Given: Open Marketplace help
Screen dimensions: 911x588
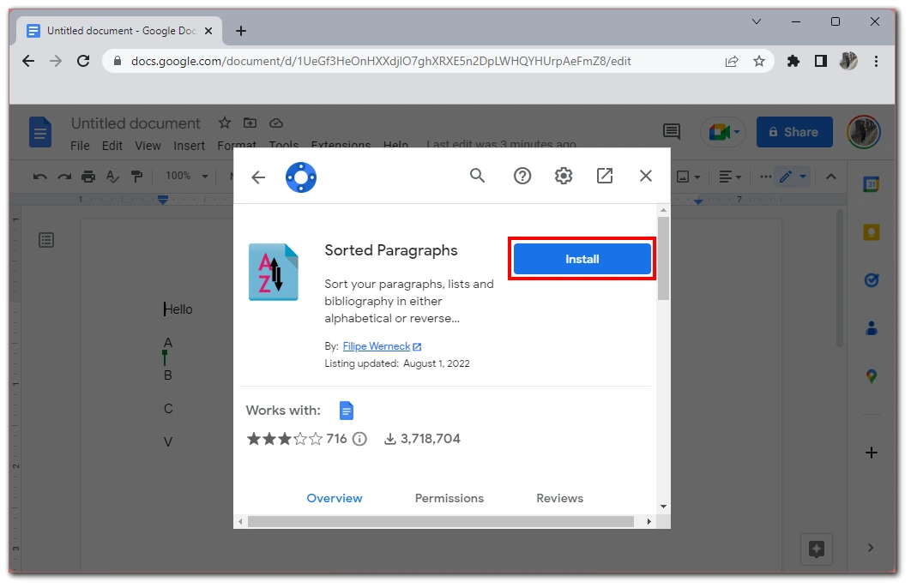Looking at the screenshot, I should tap(522, 175).
